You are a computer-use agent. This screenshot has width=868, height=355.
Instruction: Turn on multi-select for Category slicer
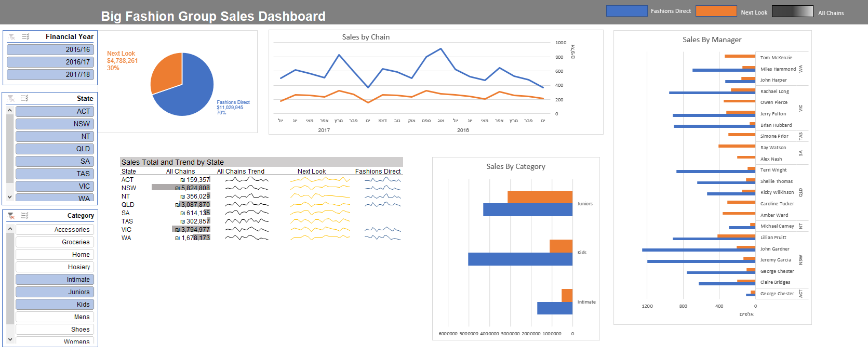(24, 215)
